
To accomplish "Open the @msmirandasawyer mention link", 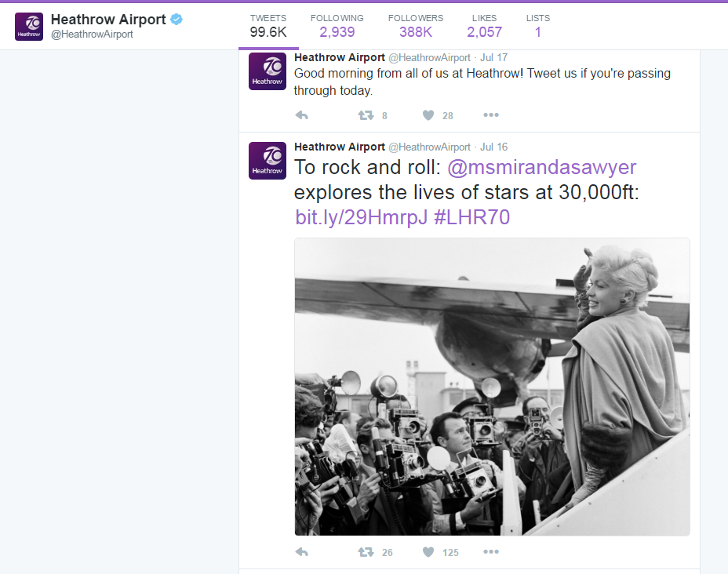I will [x=541, y=168].
